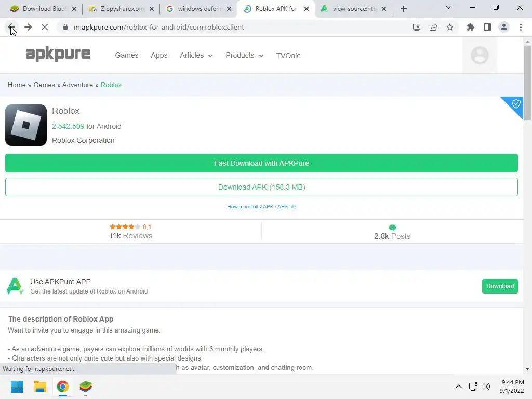Open Roblox Corporation developer link

click(83, 140)
